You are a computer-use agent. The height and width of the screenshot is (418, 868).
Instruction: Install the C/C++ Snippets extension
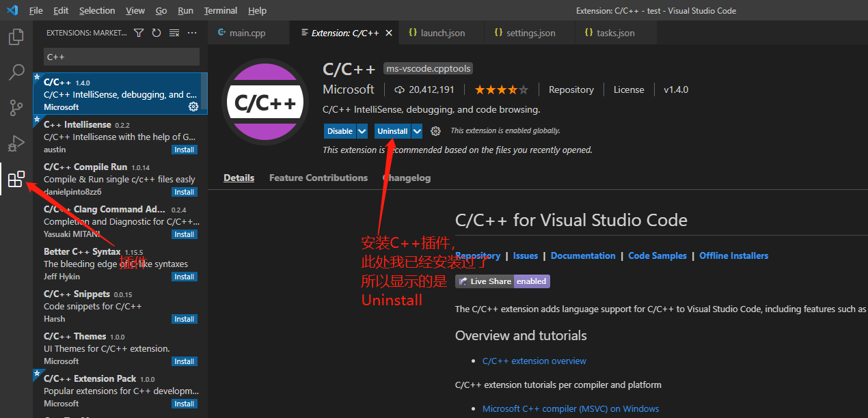point(185,319)
